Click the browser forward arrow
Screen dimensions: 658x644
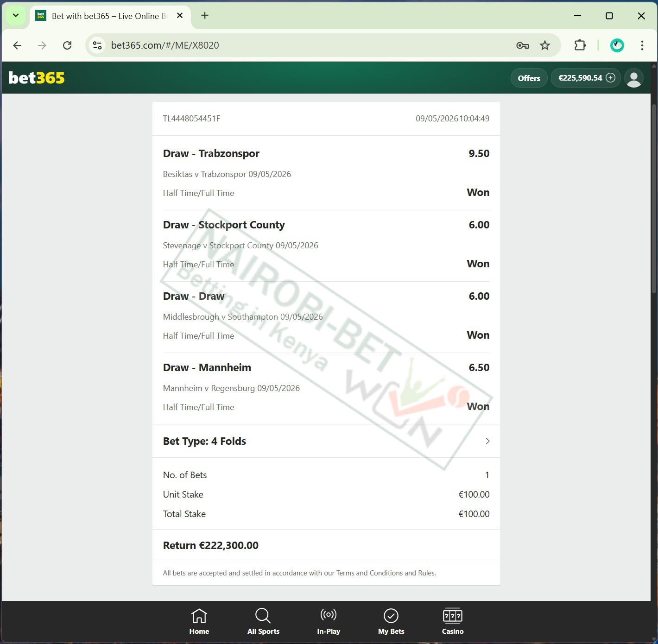(x=42, y=45)
